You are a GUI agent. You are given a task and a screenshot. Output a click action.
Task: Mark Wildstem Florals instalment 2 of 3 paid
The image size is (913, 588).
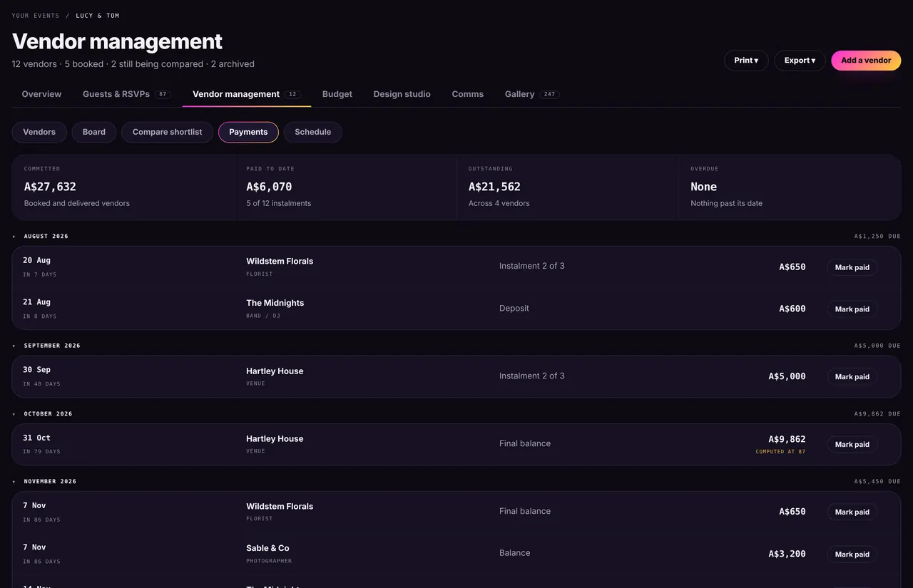coord(852,267)
